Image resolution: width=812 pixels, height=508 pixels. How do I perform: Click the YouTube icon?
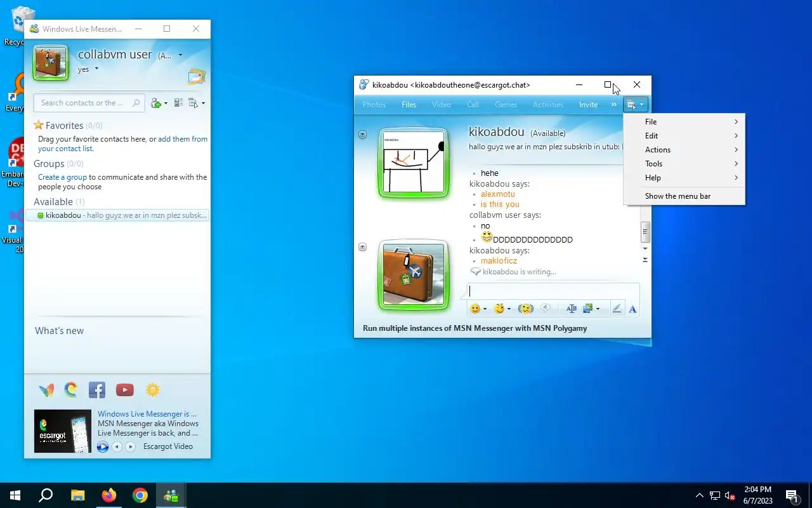pos(125,390)
